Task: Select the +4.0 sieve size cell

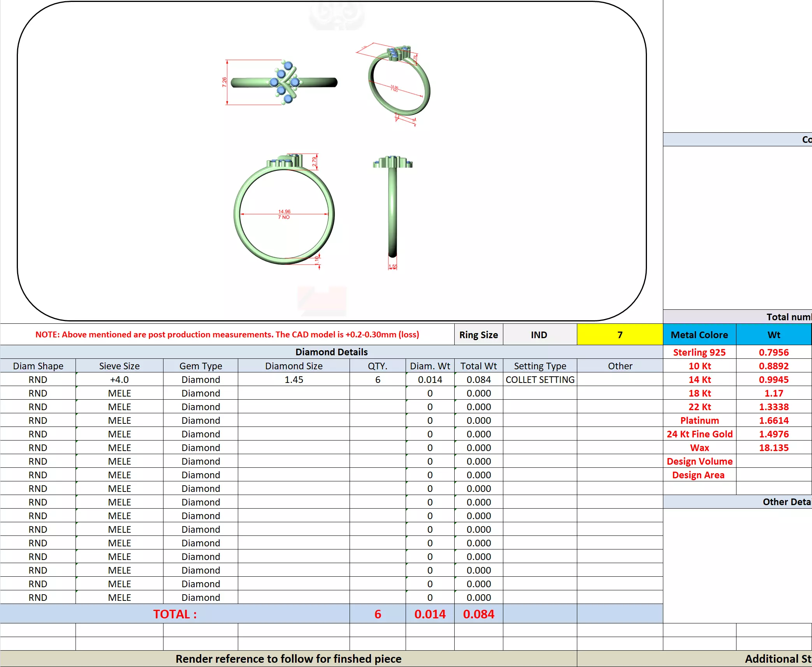Action: click(x=119, y=379)
